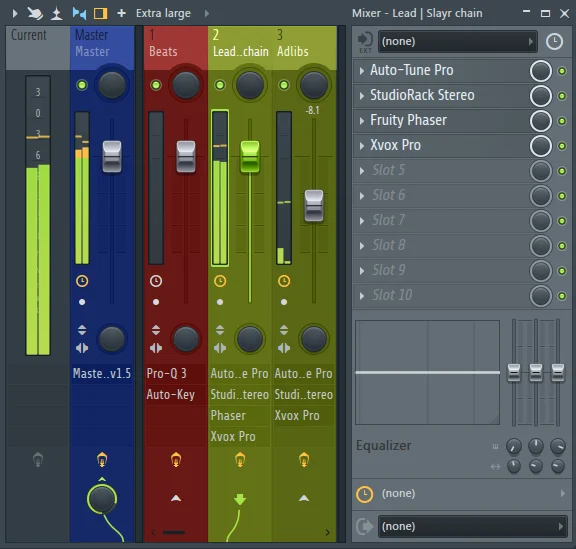Open the Xvox Pro plugin slot
The width and height of the screenshot is (576, 549).
click(x=395, y=145)
